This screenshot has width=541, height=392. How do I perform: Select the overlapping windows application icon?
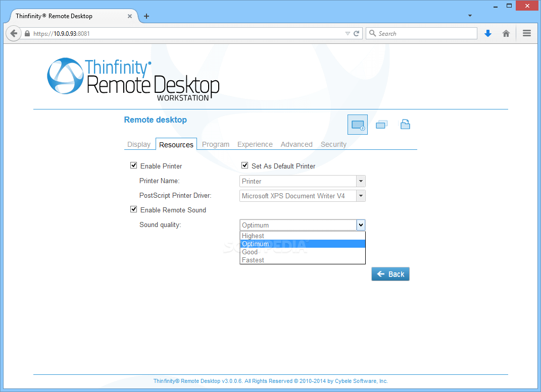coord(381,124)
